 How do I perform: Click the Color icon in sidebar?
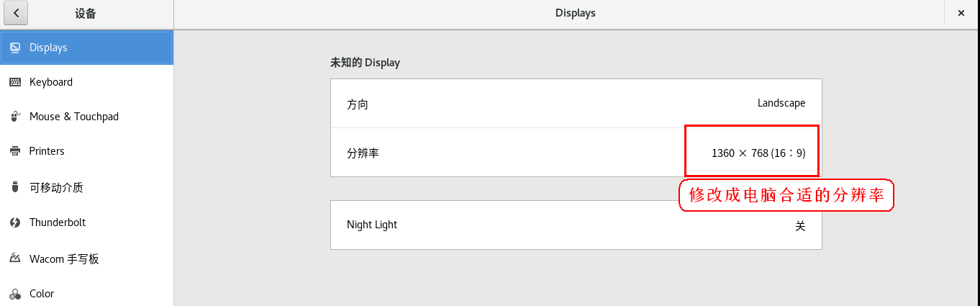15,294
